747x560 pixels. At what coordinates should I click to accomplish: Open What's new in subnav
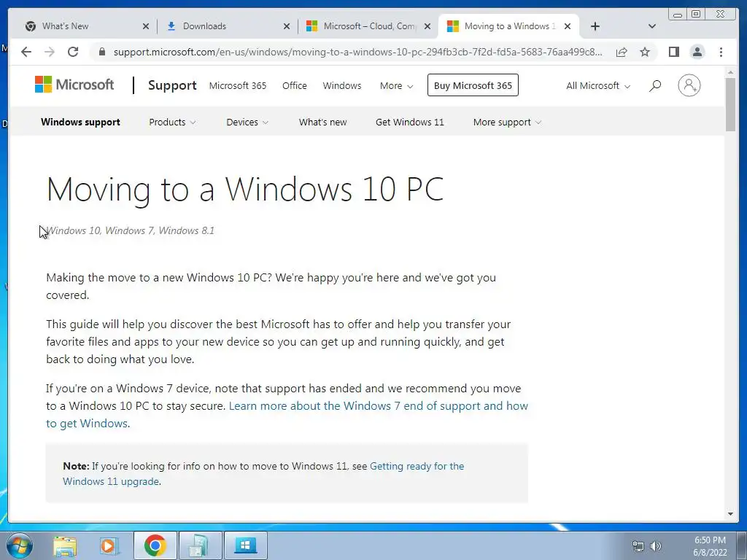coord(322,122)
